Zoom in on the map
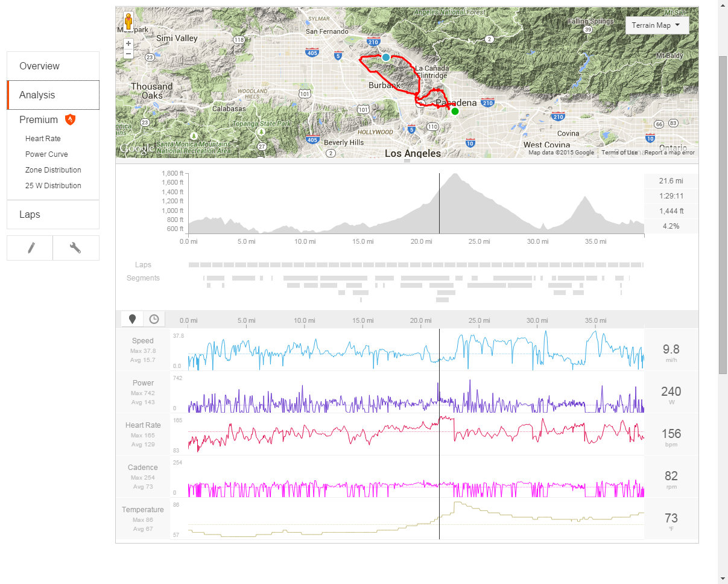This screenshot has width=728, height=584. point(128,43)
